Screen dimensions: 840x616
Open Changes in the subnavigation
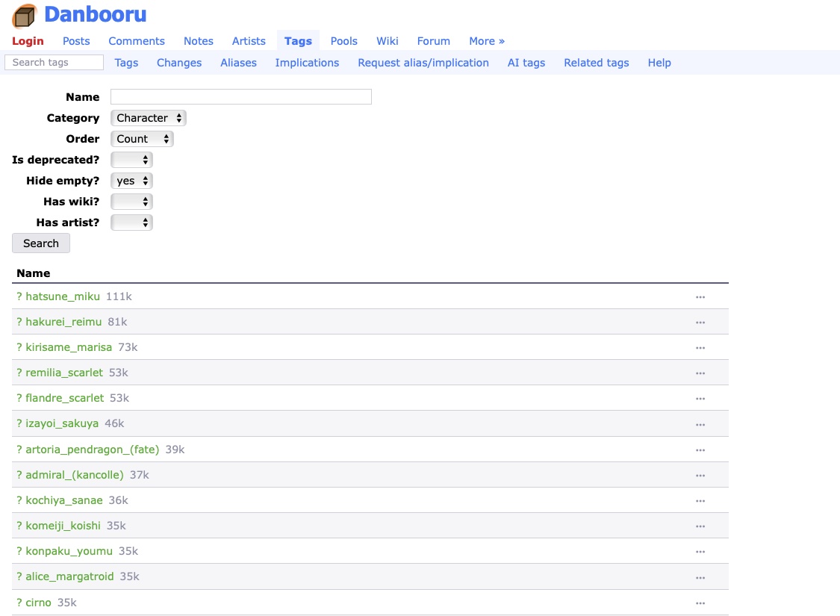click(179, 63)
